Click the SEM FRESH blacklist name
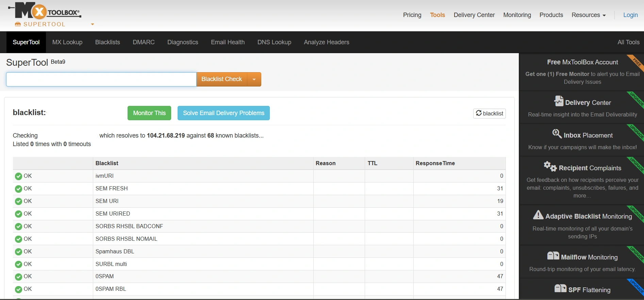The image size is (644, 300). coord(112,189)
